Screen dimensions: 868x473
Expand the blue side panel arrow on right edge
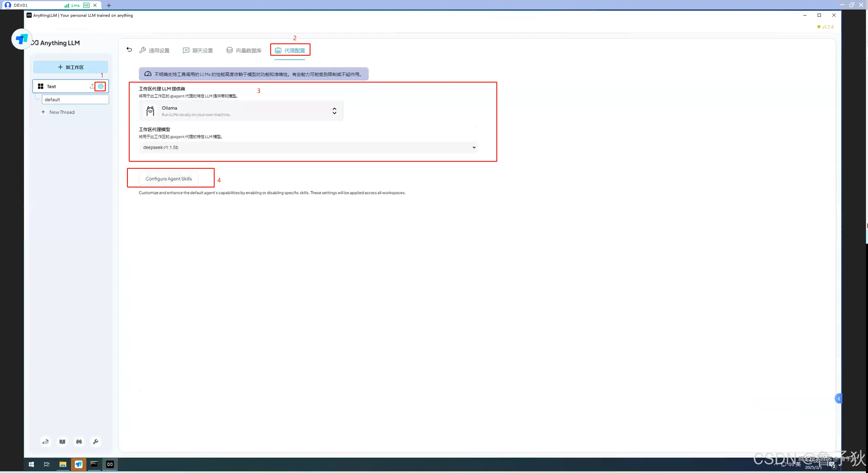point(839,399)
